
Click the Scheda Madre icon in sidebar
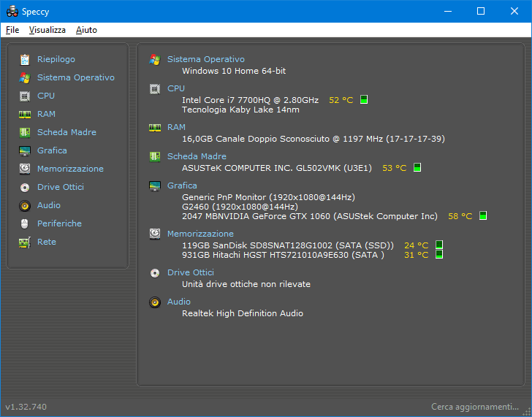click(x=25, y=132)
